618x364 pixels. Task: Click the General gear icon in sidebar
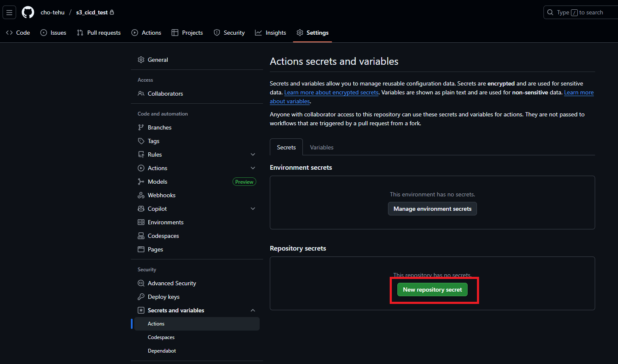point(141,60)
